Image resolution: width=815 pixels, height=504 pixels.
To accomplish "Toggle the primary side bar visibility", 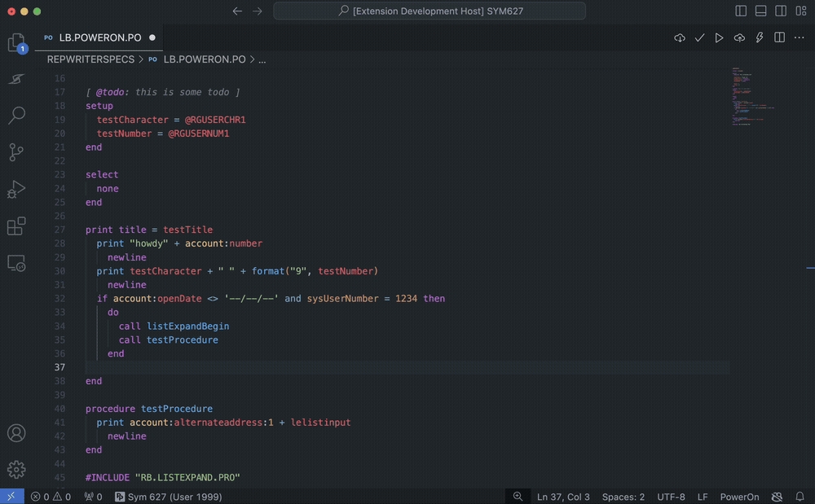I will click(x=741, y=11).
